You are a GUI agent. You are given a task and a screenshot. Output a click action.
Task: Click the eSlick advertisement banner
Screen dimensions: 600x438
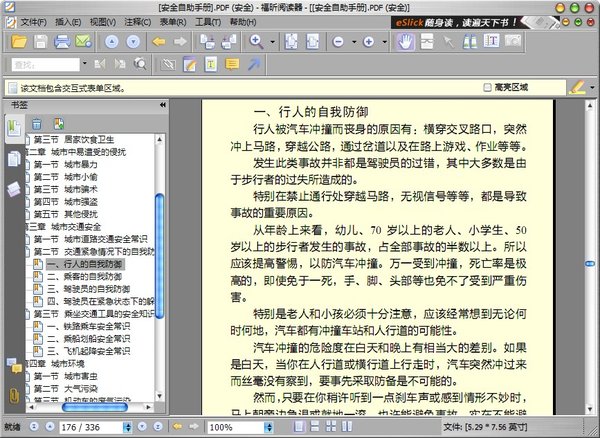[475, 23]
